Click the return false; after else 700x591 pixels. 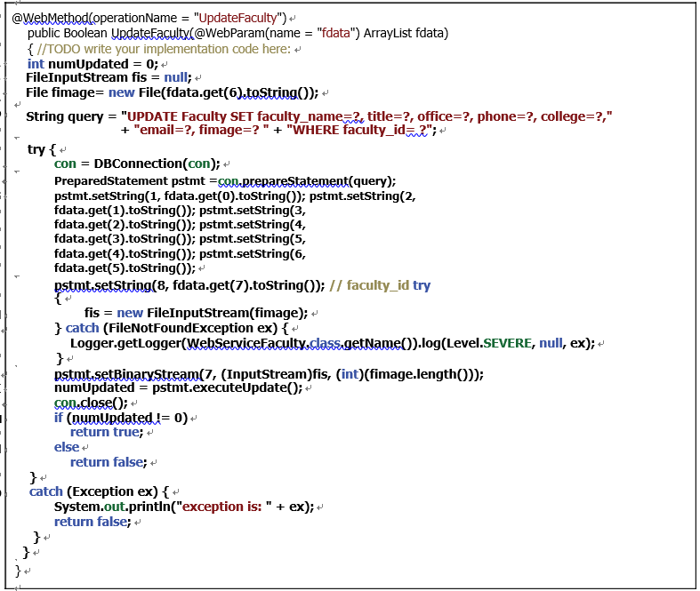pyautogui.click(x=109, y=462)
